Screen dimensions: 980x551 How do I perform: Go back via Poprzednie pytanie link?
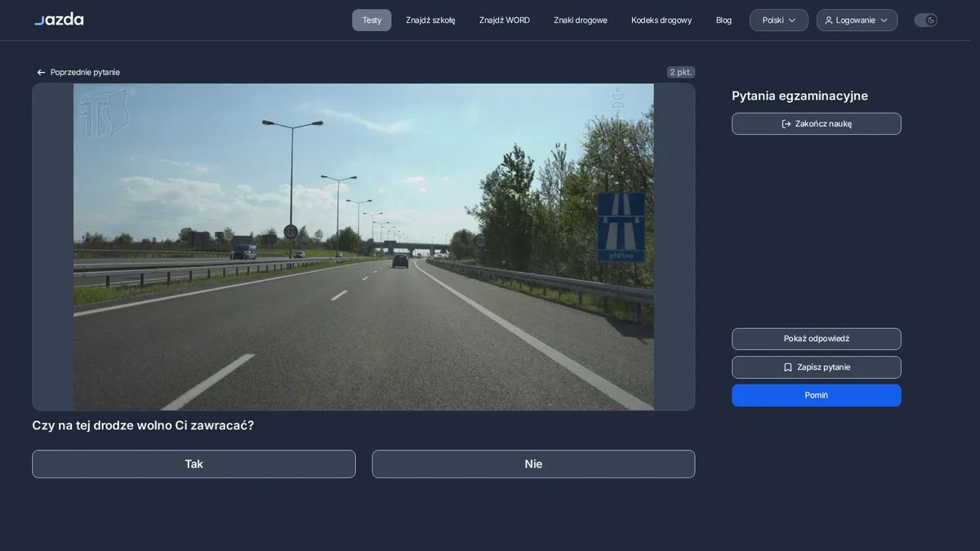pos(78,73)
